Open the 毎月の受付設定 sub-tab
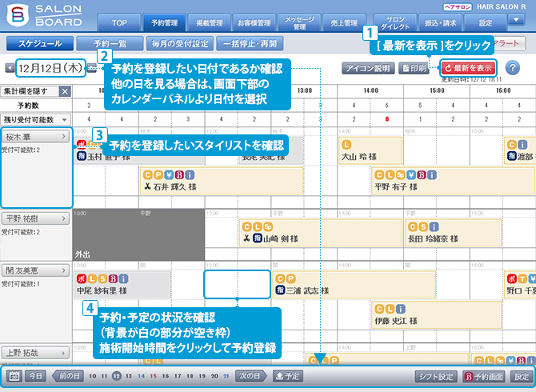 [x=180, y=44]
